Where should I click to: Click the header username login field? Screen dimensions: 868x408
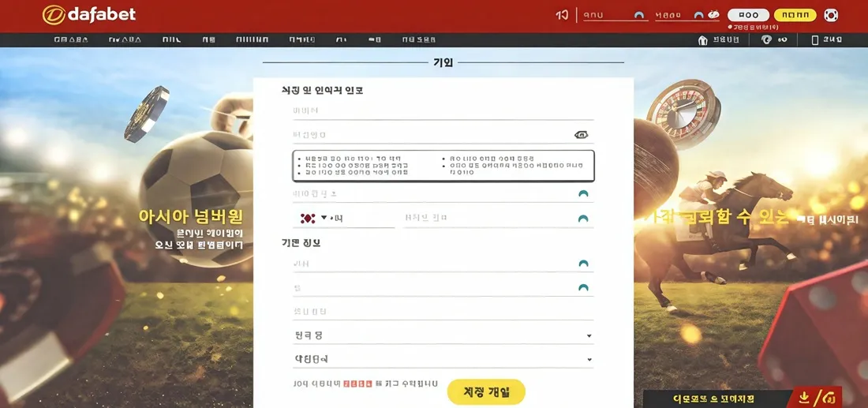tap(609, 15)
